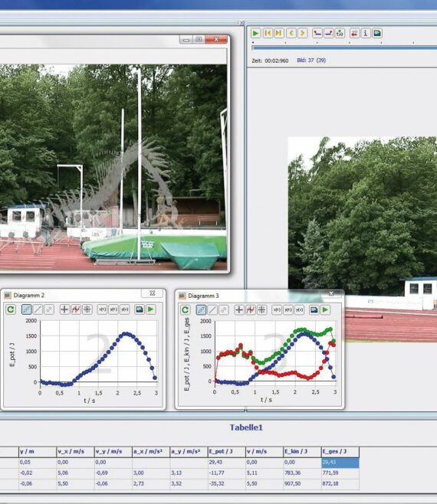The width and height of the screenshot is (437, 504).
Task: Select the 'v / m/s' column header
Action: pyautogui.click(x=264, y=452)
